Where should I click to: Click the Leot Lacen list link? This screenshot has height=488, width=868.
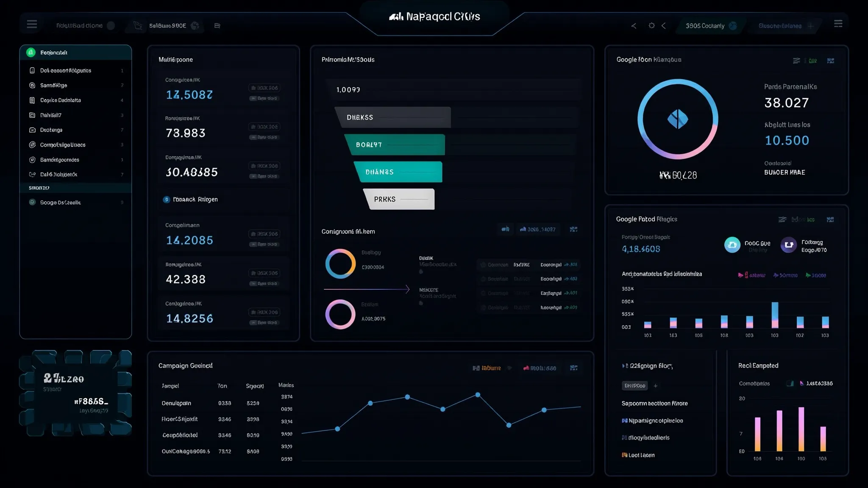tap(638, 455)
